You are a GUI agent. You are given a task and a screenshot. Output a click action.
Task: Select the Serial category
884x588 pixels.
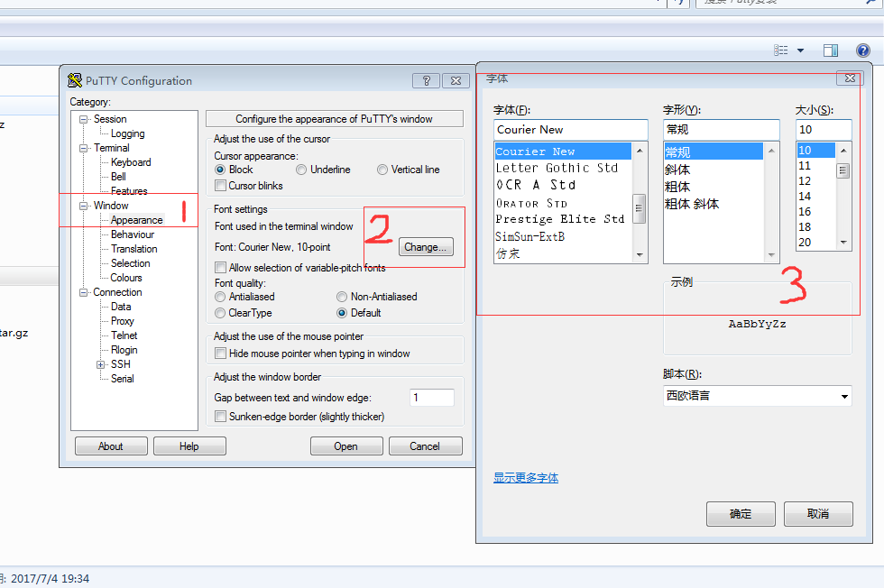tap(123, 379)
